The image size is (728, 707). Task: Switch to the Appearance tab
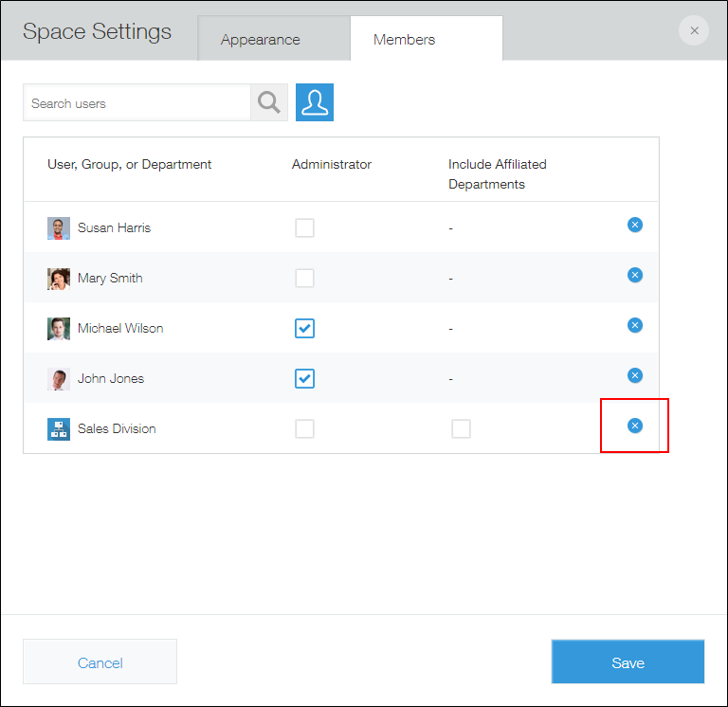[x=261, y=40]
